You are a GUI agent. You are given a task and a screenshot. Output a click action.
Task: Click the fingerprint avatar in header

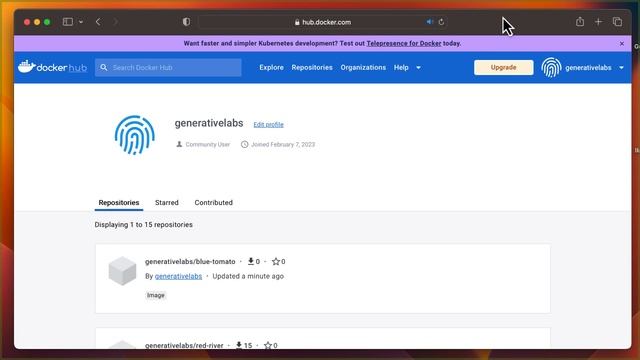point(551,67)
